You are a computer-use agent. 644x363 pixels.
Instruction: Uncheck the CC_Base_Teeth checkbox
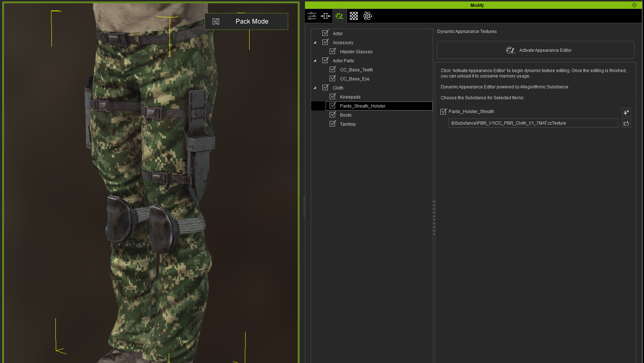(333, 69)
